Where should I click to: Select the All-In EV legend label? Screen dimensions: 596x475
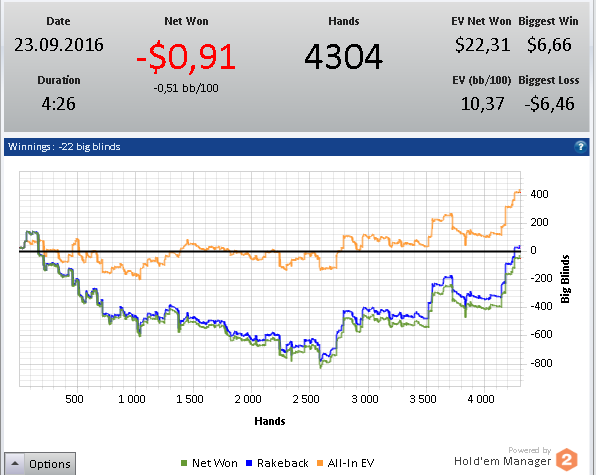pos(351,463)
